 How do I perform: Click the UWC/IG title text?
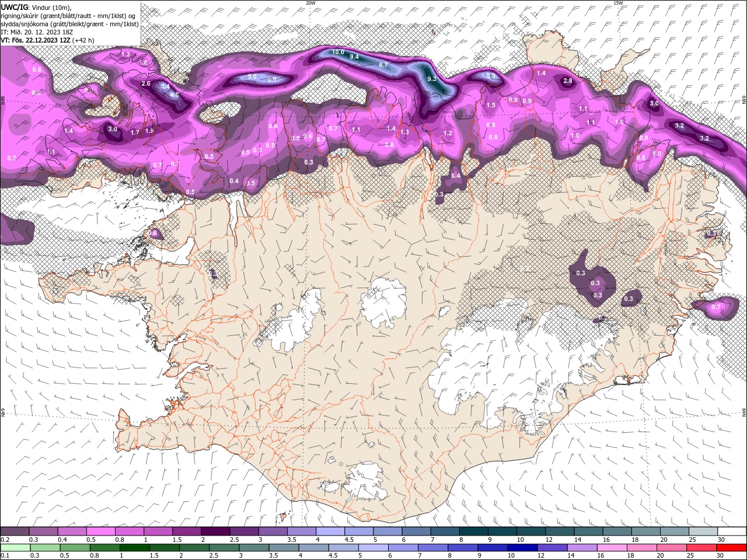click(x=14, y=7)
